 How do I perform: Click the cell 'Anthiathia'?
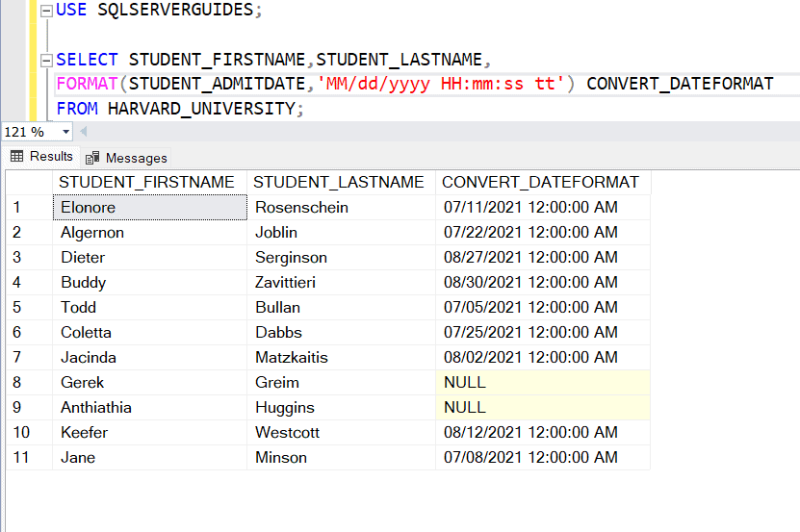click(150, 407)
